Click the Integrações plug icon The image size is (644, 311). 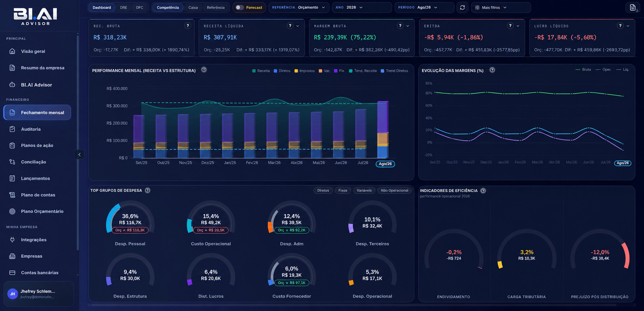[12, 240]
